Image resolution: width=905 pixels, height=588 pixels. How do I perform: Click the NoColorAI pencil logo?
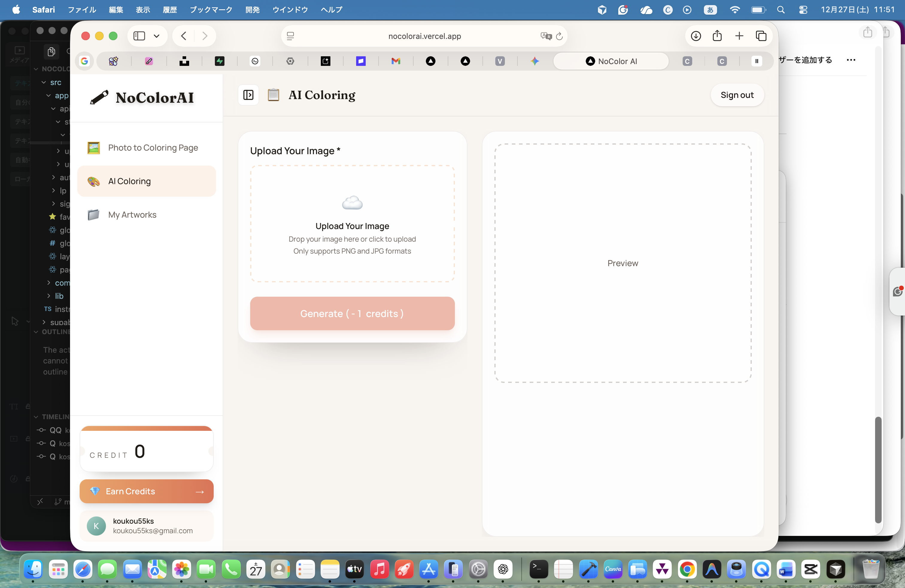point(99,97)
